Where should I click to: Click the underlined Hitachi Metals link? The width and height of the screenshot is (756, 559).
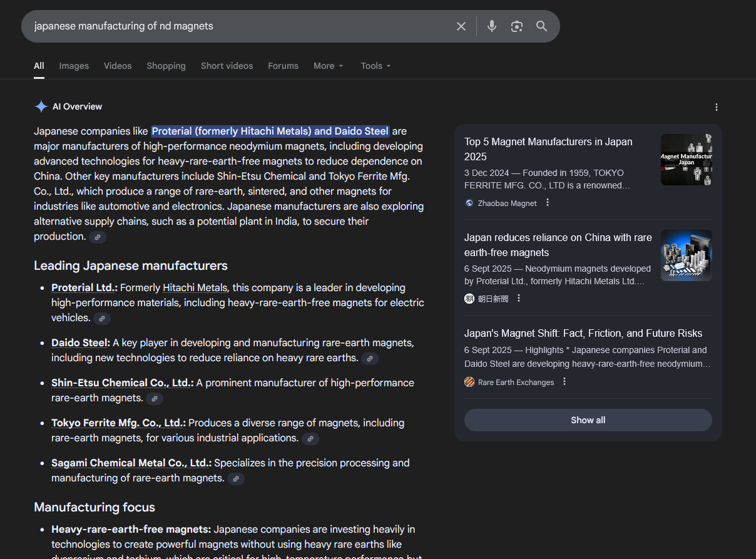195,287
